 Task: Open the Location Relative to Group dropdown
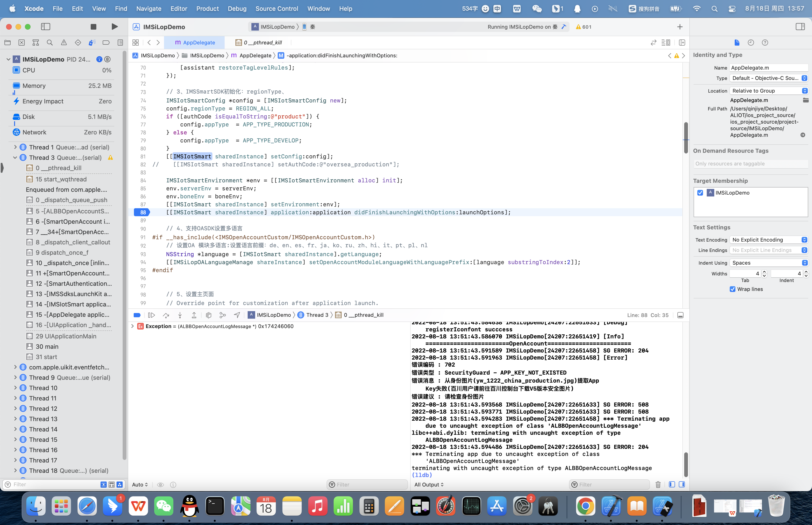coord(769,91)
